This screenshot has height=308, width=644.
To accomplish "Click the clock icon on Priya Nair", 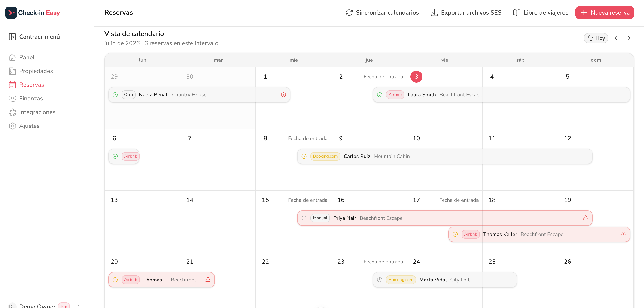I will [x=304, y=218].
